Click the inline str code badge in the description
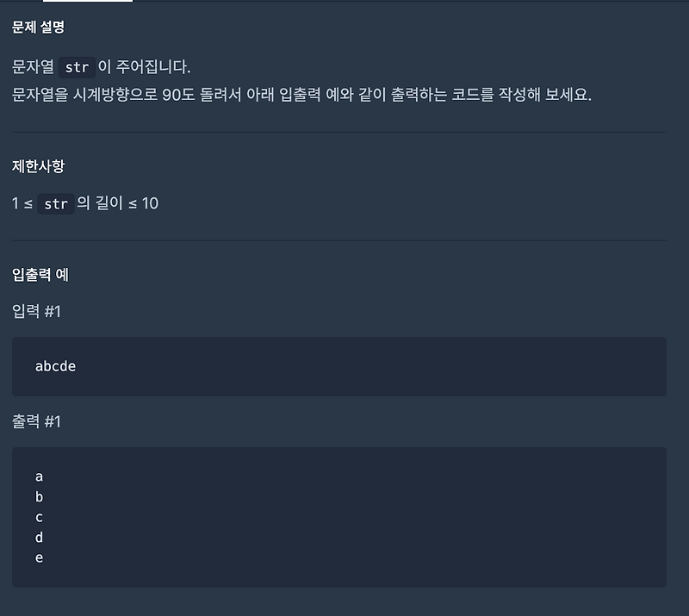The image size is (689, 616). point(76,66)
